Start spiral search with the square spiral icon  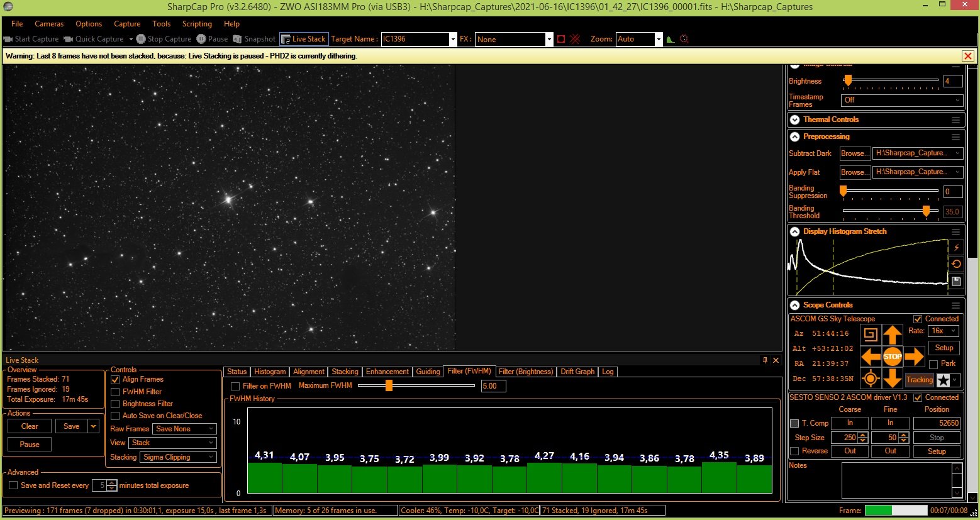(x=870, y=335)
